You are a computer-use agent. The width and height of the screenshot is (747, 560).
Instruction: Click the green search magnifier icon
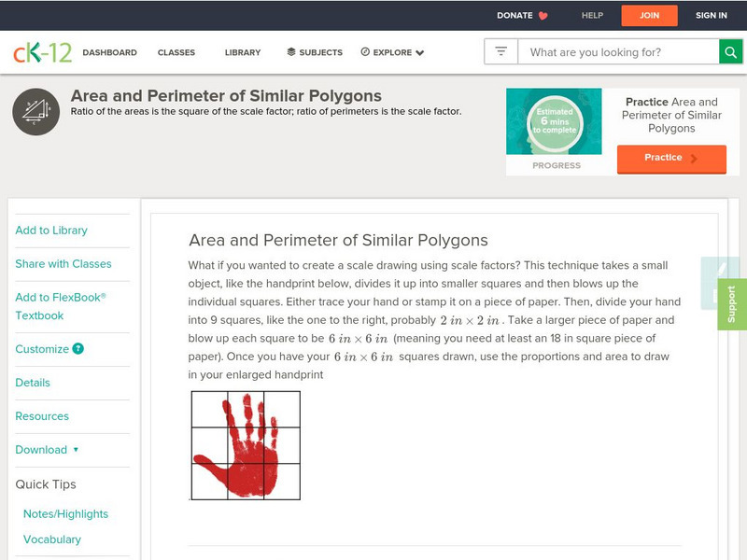click(x=731, y=52)
